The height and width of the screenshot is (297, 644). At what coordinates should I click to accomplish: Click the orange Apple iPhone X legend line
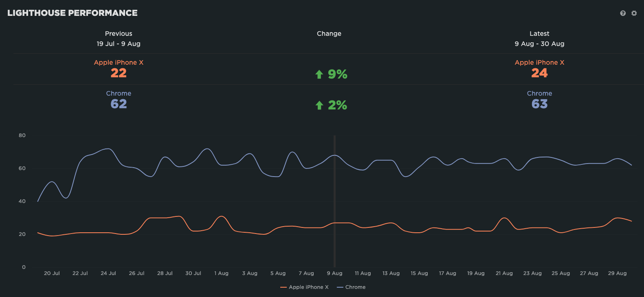(284, 288)
